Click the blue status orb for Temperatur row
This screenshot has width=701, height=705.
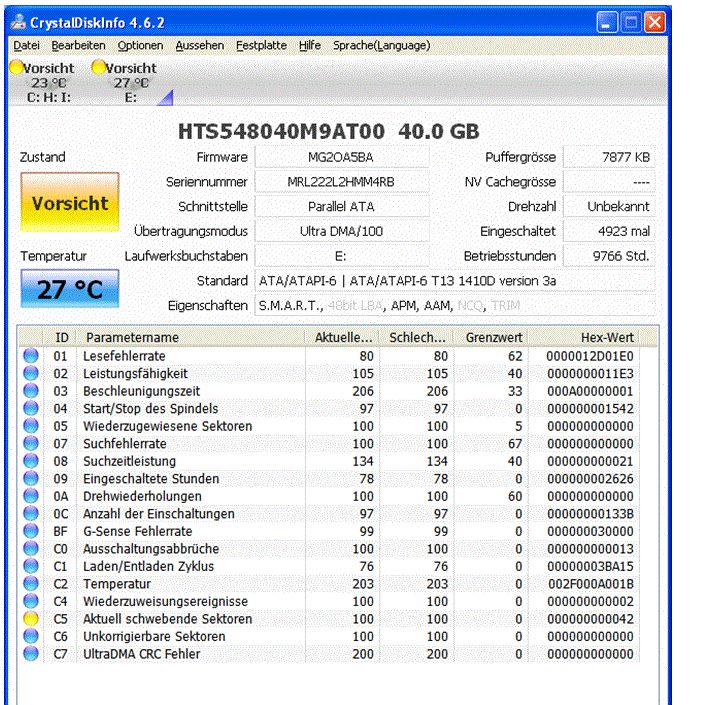tap(31, 584)
